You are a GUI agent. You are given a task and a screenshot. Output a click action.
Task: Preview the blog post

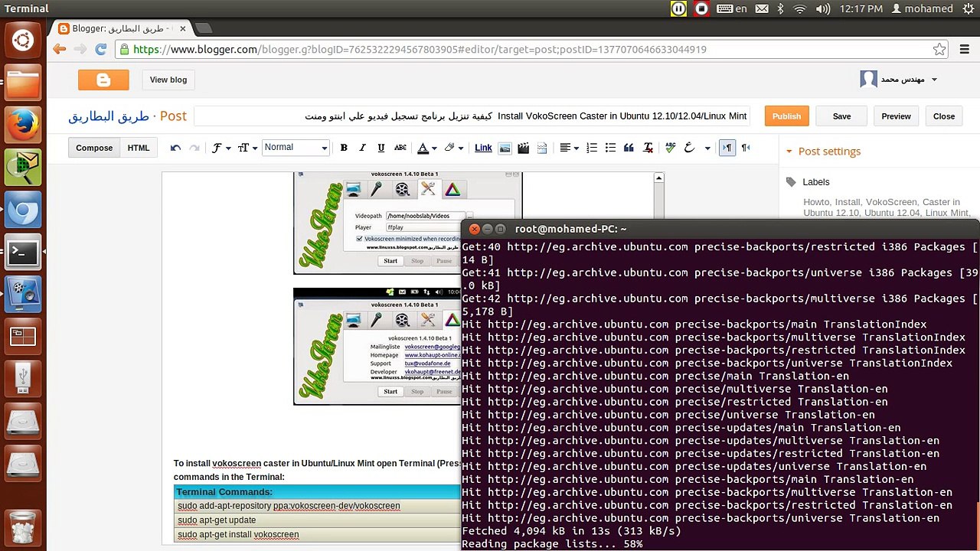pos(896,116)
